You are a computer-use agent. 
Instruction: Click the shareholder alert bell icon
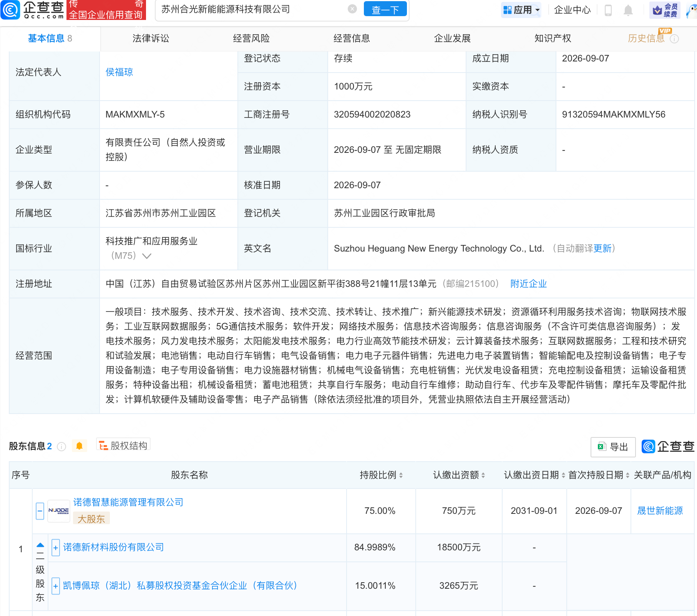(80, 446)
